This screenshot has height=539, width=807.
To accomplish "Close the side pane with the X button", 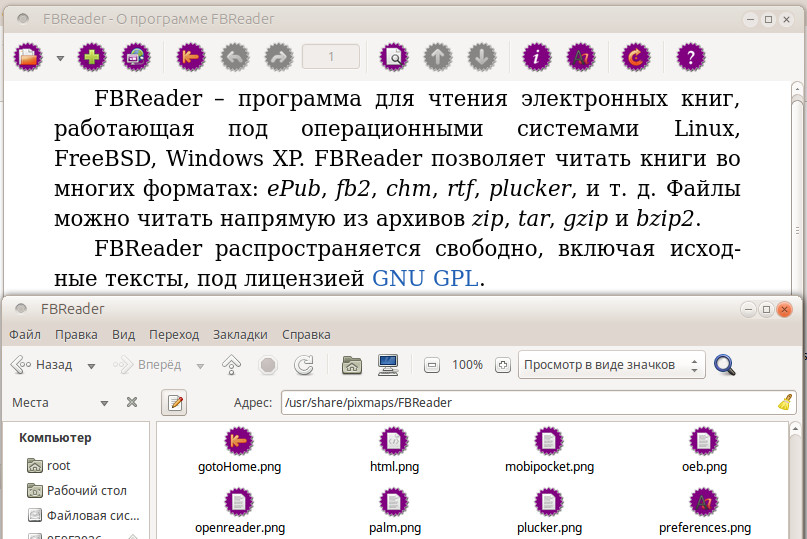I will (x=132, y=402).
